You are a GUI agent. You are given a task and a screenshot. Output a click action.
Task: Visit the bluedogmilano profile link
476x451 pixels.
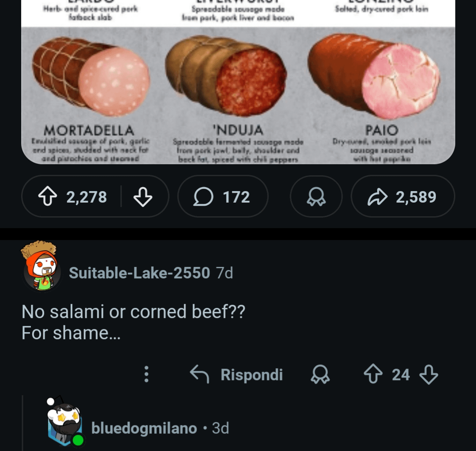[x=144, y=428]
